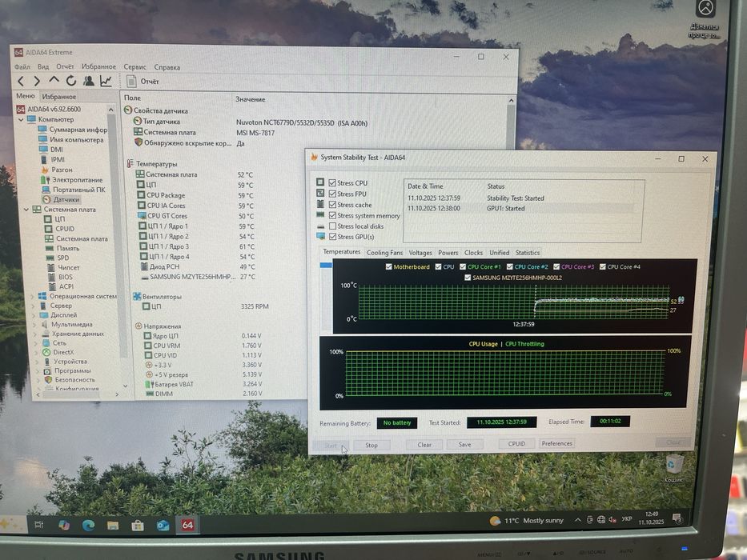
Task: Open Outlook from the taskbar
Action: click(x=163, y=526)
